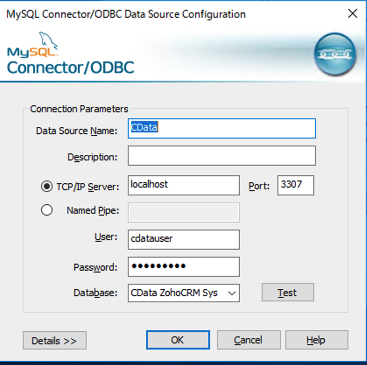Screen dimensions: 367x365
Task: Click the Database label text
Action: (x=95, y=293)
